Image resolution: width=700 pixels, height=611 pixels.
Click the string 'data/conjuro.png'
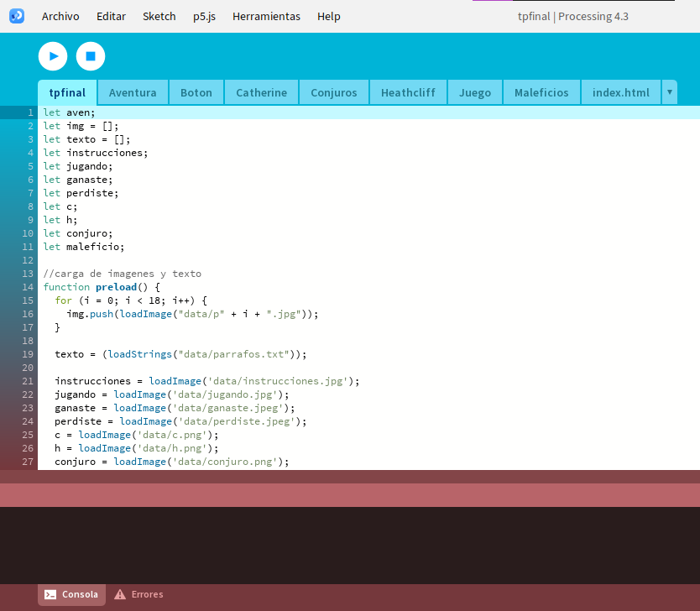226,462
